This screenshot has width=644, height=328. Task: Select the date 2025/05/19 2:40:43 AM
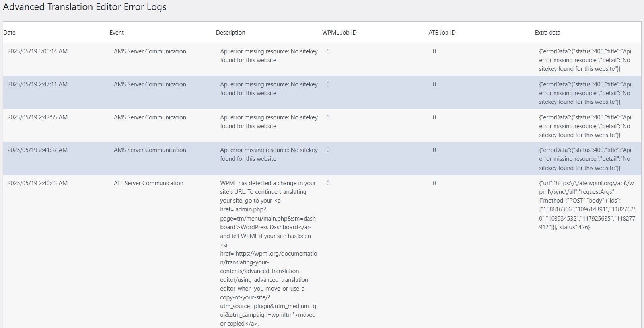pyautogui.click(x=37, y=183)
